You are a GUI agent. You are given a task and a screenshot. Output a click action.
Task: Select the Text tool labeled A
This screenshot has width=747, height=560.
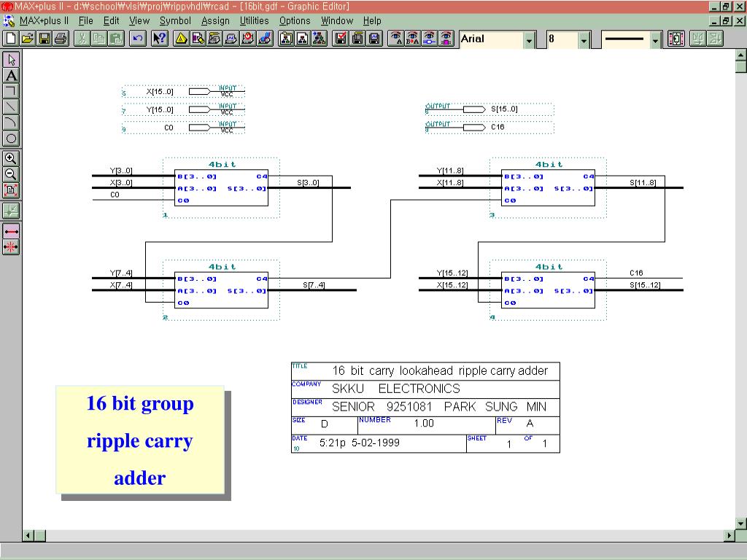(x=11, y=75)
